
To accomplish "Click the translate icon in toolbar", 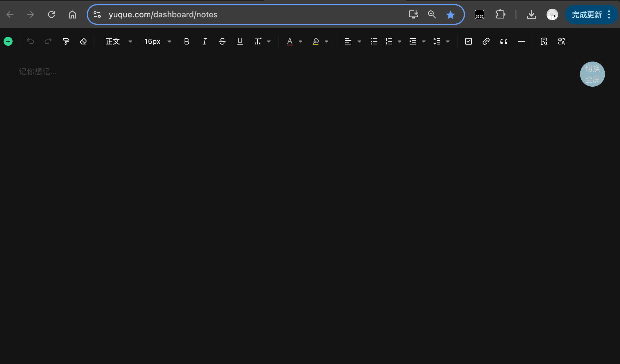I will [562, 42].
